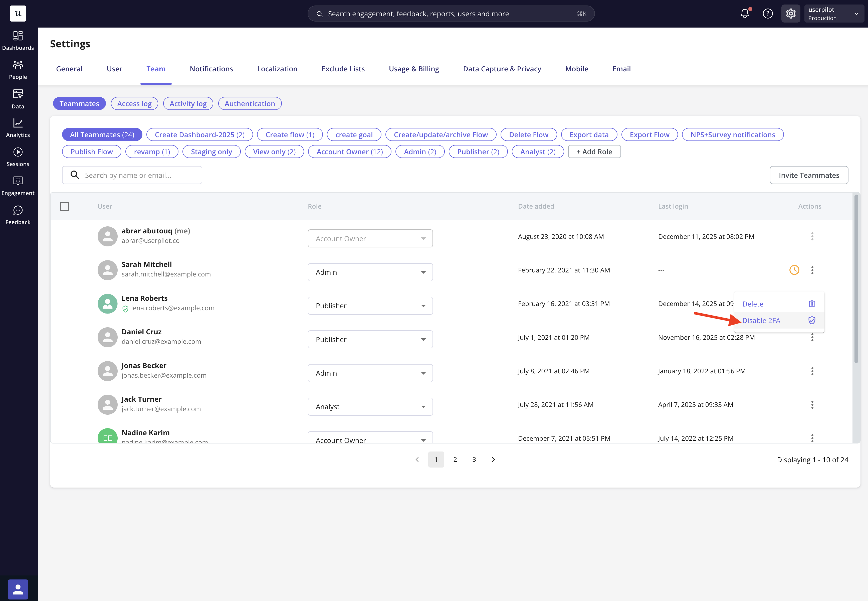This screenshot has height=601, width=868.
Task: Open three-dot actions menu for Jonas Becker
Action: [812, 371]
